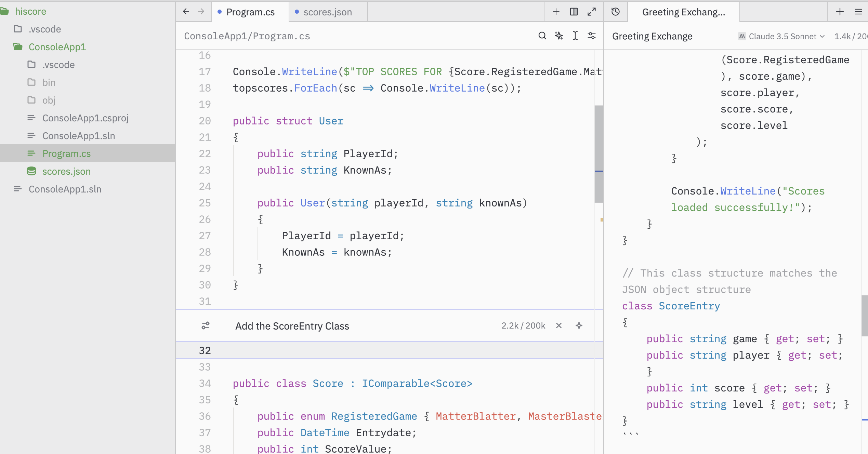The width and height of the screenshot is (868, 454).
Task: Open assistant history clock icon
Action: [616, 12]
